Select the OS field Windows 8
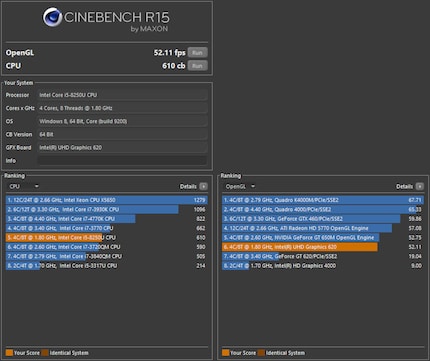The height and width of the screenshot is (361, 430). coord(122,121)
